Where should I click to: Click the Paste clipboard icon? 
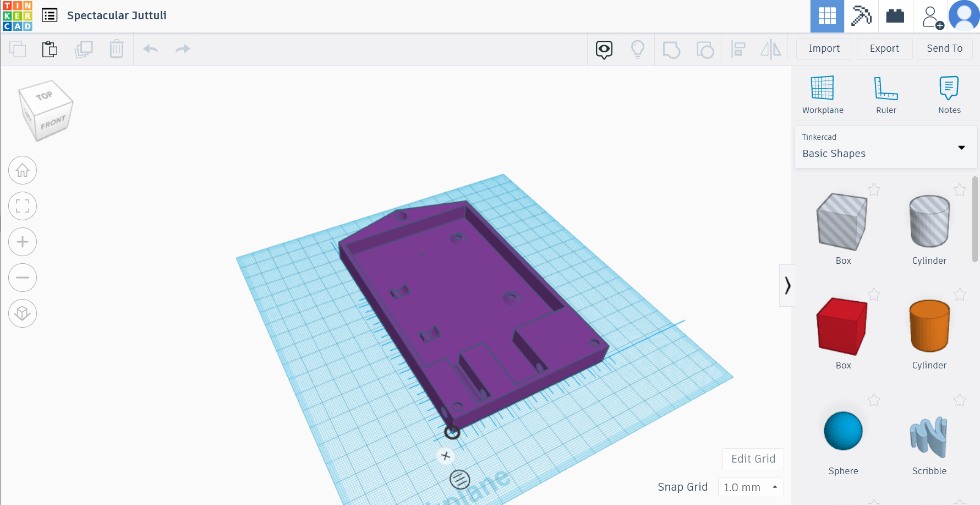50,49
